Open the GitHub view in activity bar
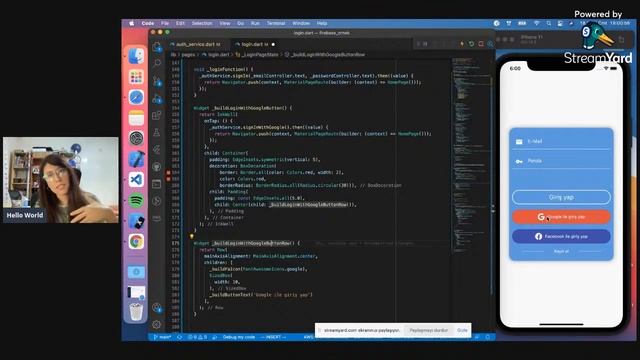The image size is (640, 360). (x=157, y=167)
